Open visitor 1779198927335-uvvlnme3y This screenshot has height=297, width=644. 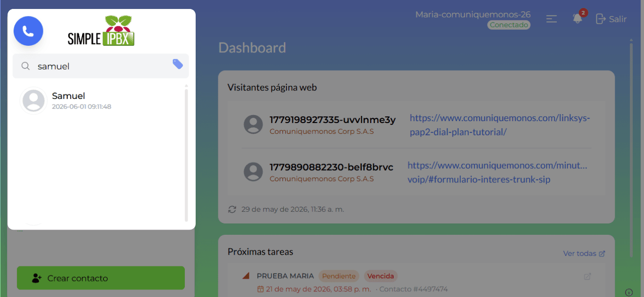(332, 120)
